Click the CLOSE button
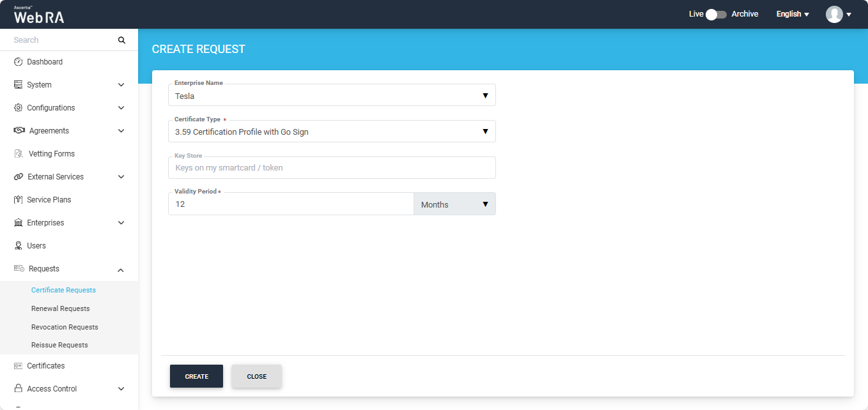Screen dimensions: 868x410 click(256, 376)
